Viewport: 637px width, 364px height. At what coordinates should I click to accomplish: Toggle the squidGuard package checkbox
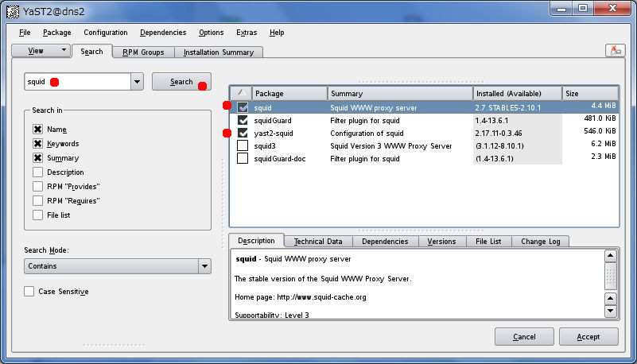[243, 120]
